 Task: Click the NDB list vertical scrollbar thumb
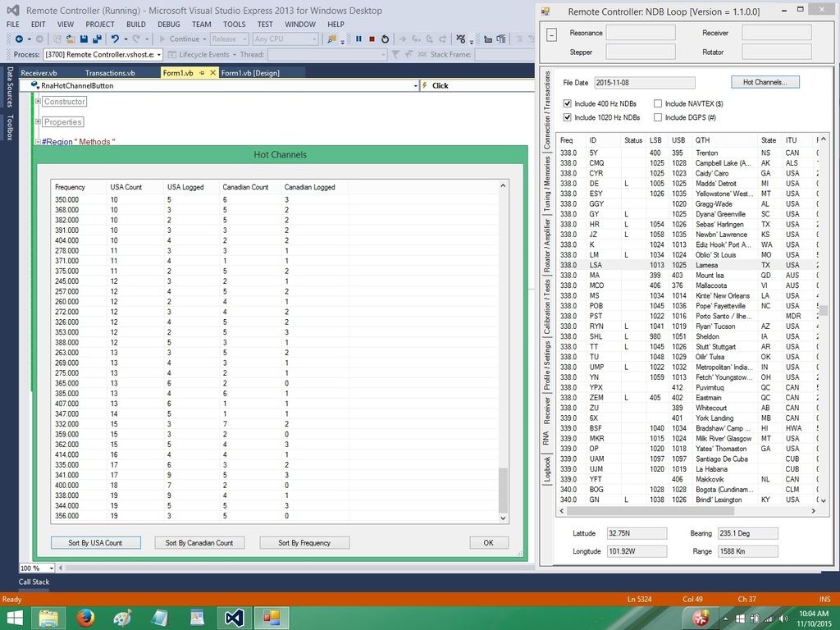coord(824,311)
